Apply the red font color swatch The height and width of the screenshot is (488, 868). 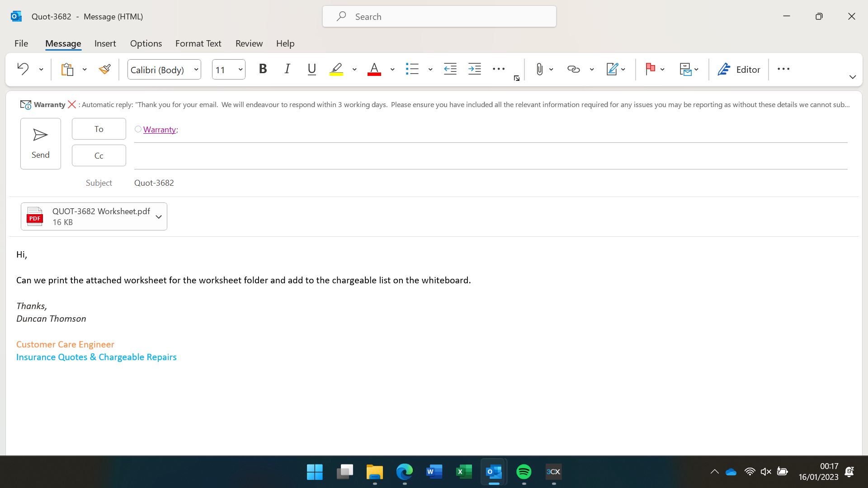(374, 69)
